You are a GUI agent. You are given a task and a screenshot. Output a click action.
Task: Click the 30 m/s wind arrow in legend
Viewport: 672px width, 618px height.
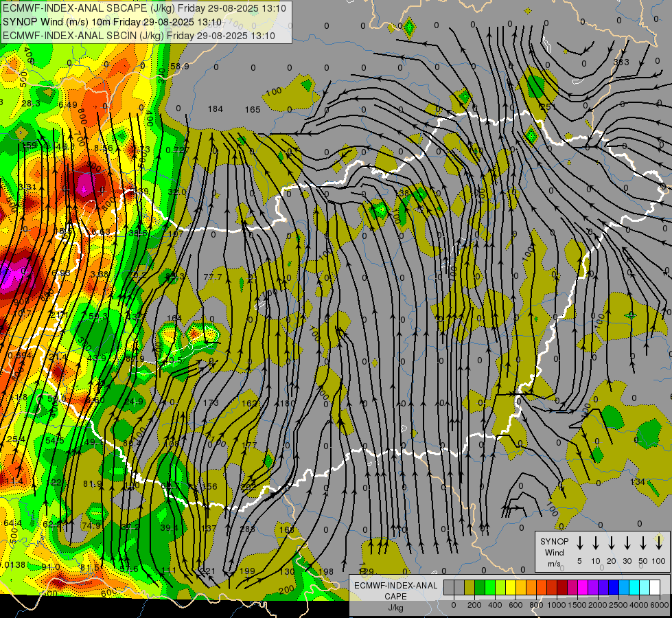627,542
